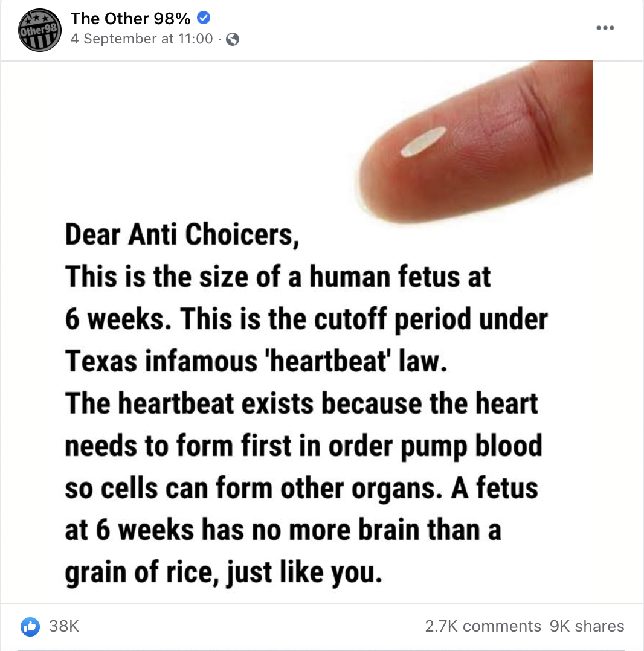The width and height of the screenshot is (644, 651).
Task: Show the 9K shares list
Action: coord(587,626)
